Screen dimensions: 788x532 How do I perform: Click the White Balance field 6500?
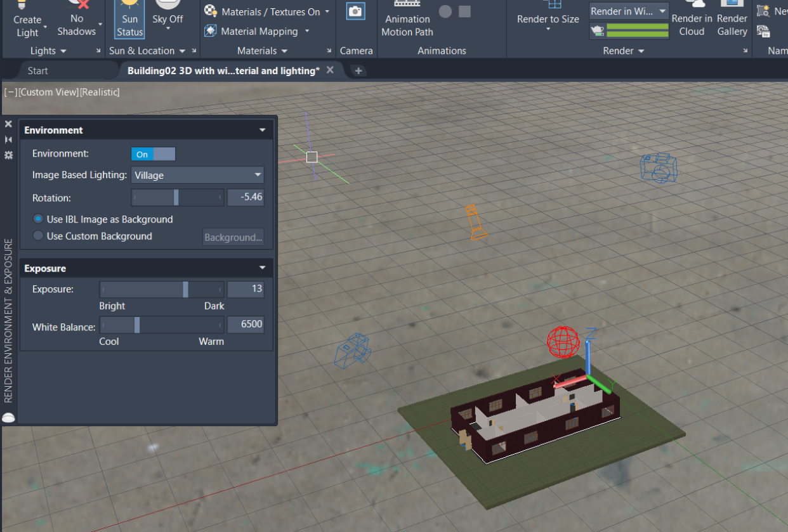(x=246, y=325)
